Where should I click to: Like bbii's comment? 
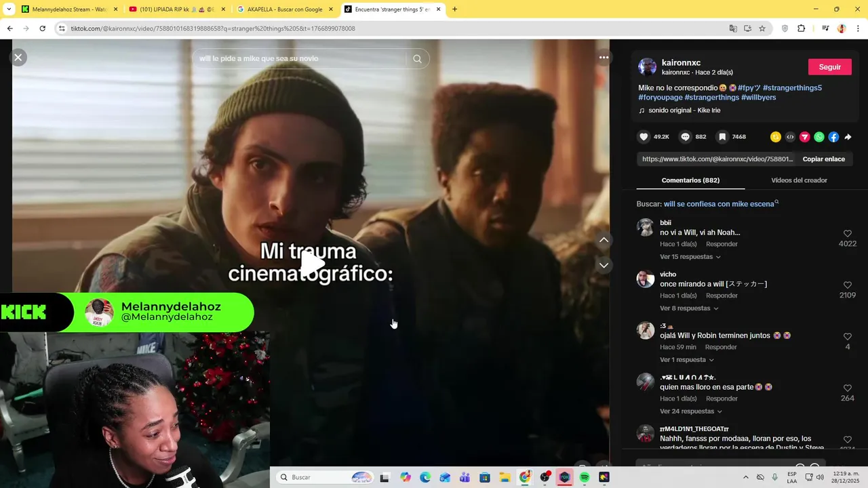[848, 234]
